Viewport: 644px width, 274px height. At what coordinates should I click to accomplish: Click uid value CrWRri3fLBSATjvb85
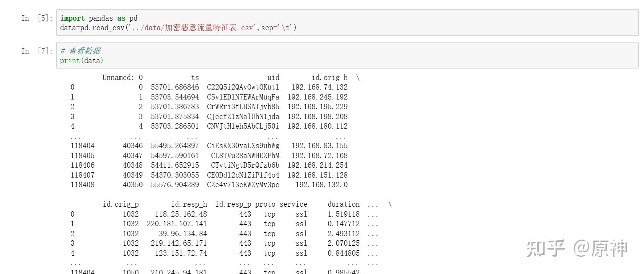click(x=243, y=107)
